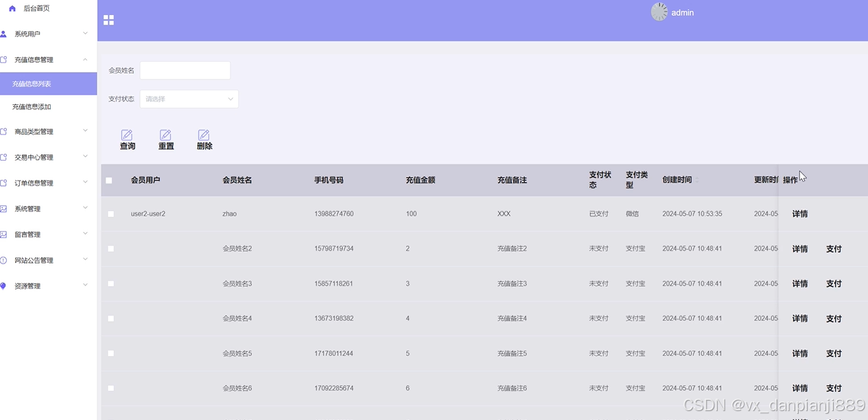Click the icon beside 订单信息管理
Screen dimensions: 868x420
[x=3, y=183]
